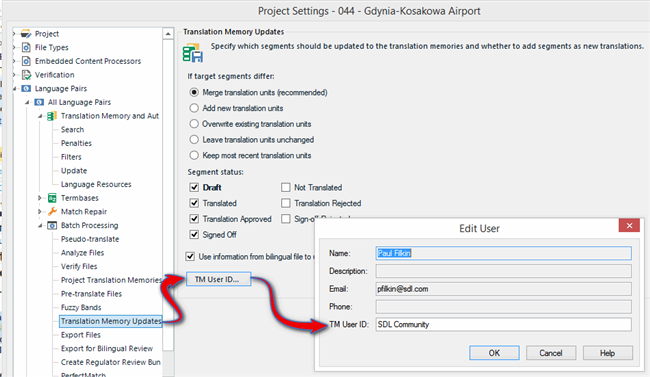Select Keep most recent translation units
The image size is (650, 377).
click(194, 155)
